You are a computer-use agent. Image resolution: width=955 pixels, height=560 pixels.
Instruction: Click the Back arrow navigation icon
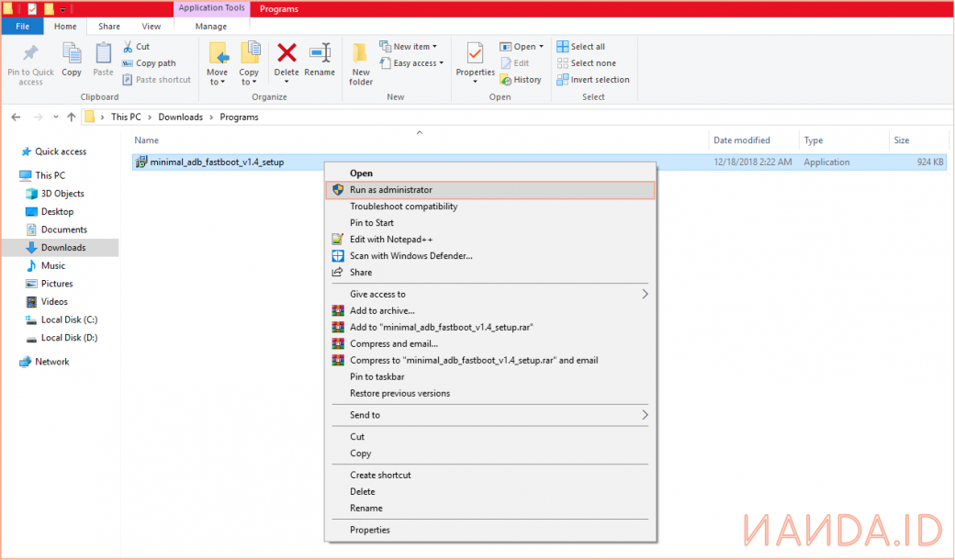pos(16,118)
